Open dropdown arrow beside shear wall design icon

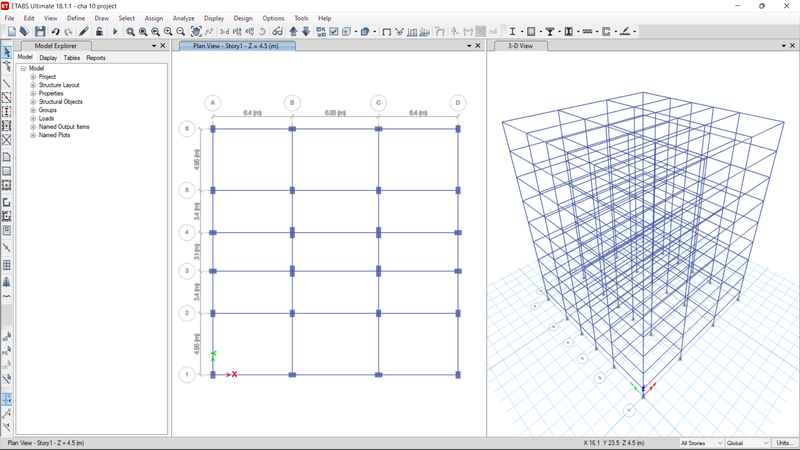click(616, 32)
